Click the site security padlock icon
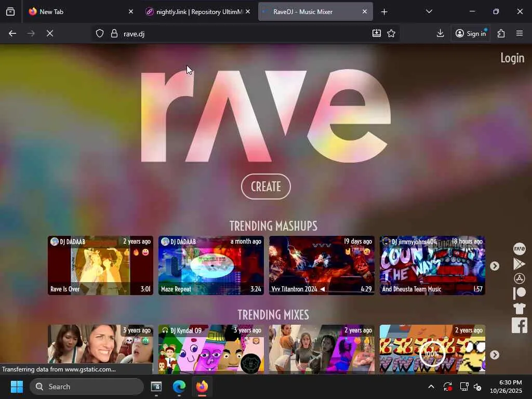Image resolution: width=532 pixels, height=399 pixels. [x=114, y=34]
